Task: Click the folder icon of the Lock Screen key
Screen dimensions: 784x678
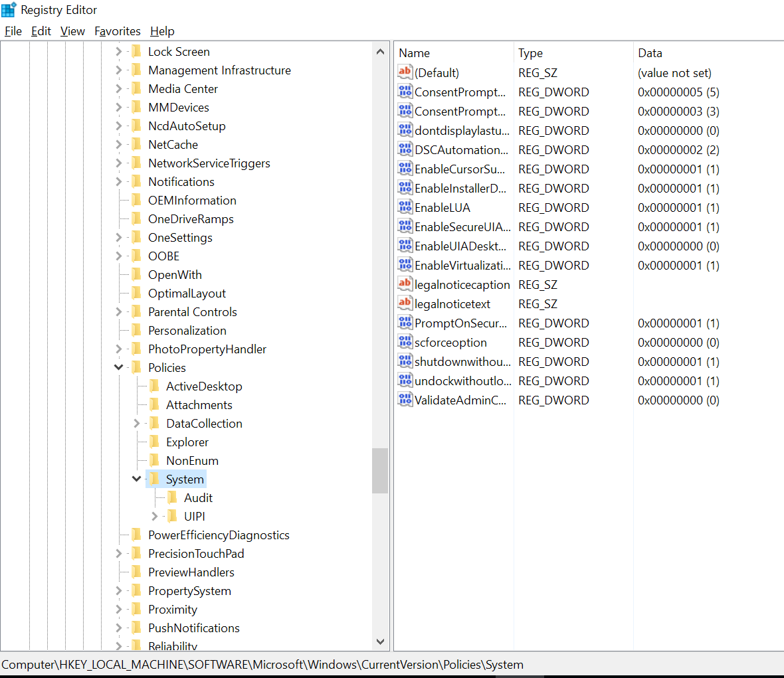Action: [136, 51]
